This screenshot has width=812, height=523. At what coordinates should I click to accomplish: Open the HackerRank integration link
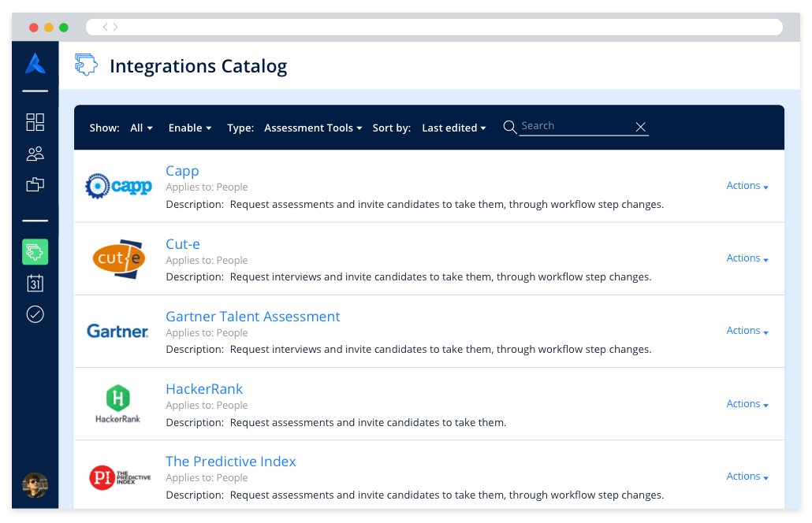204,388
